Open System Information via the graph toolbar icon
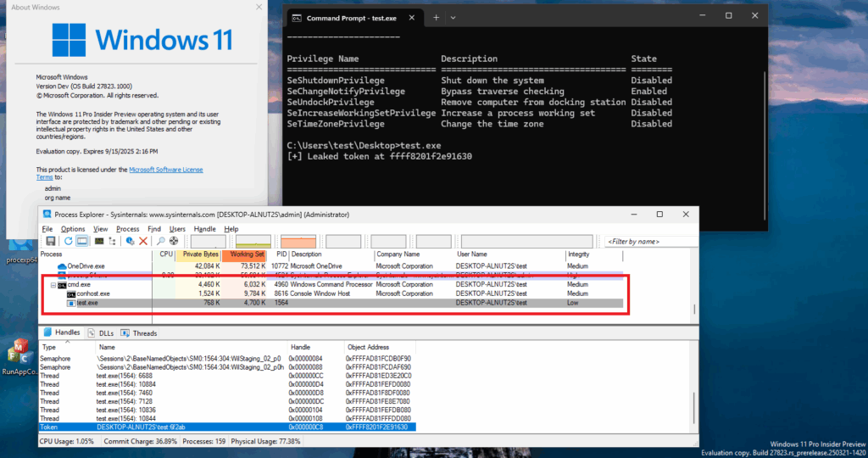The height and width of the screenshot is (458, 868). (x=99, y=241)
